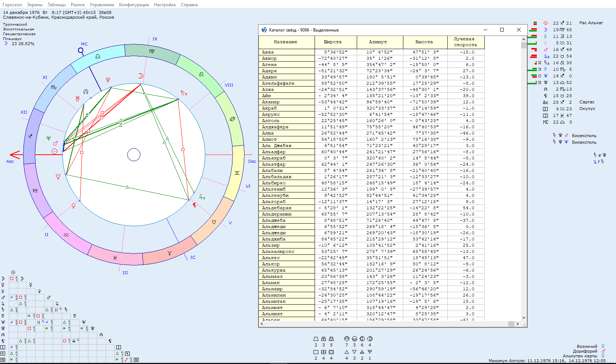
Task: Click the Pluto glyph in the chart wheel
Action: coord(108,80)
